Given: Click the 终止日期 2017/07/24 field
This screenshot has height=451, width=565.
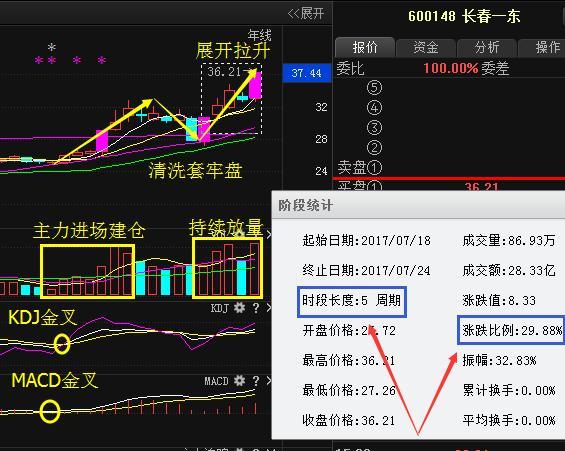Looking at the screenshot, I should pos(366,270).
